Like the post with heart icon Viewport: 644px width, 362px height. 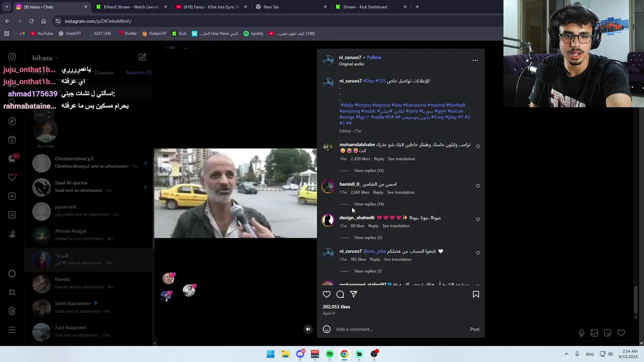pos(327,294)
